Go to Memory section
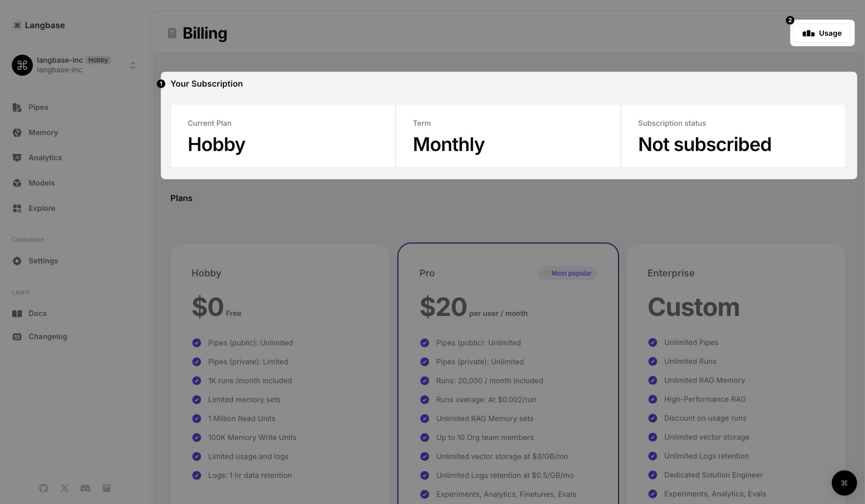This screenshot has width=865, height=504. [x=43, y=133]
